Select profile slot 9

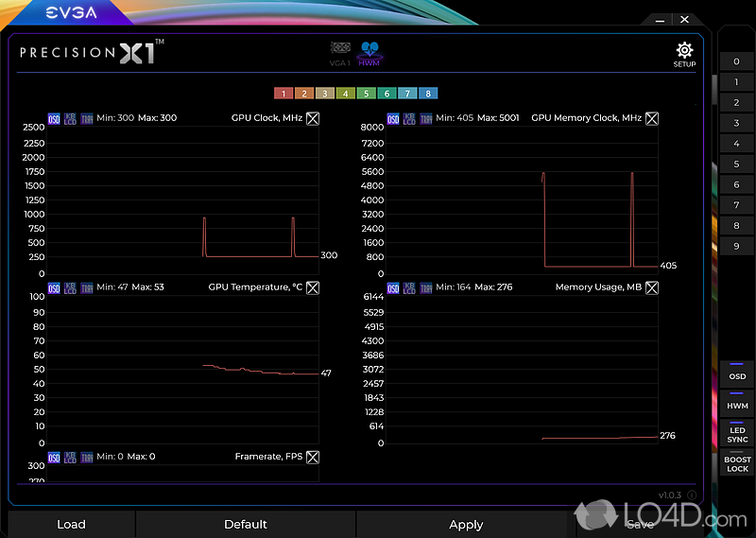[x=736, y=246]
